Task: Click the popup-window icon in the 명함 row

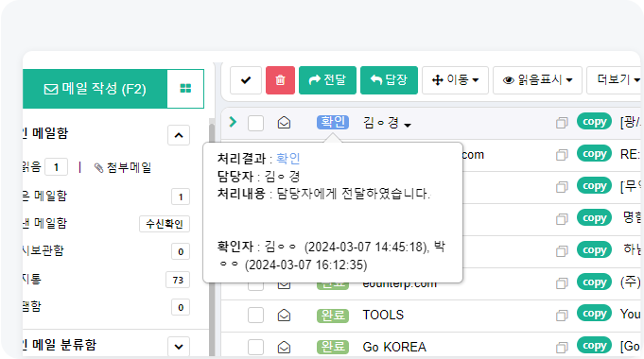Action: point(562,219)
